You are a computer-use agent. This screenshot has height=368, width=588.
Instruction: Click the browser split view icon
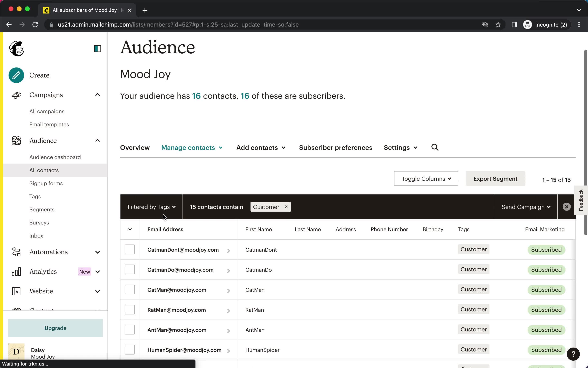pyautogui.click(x=514, y=25)
